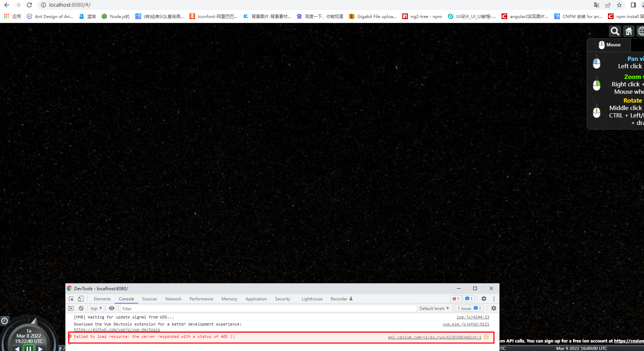Bookmark this page with the star icon
This screenshot has width=644, height=351.
click(619, 5)
